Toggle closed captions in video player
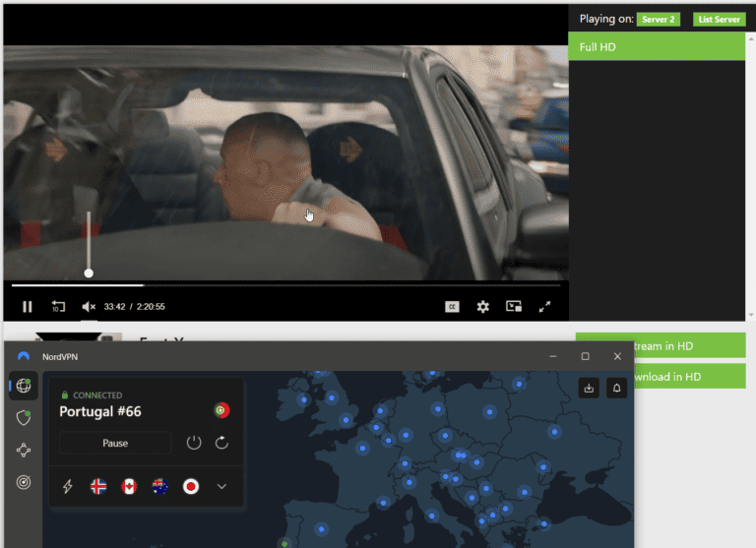756x548 pixels. (x=452, y=307)
